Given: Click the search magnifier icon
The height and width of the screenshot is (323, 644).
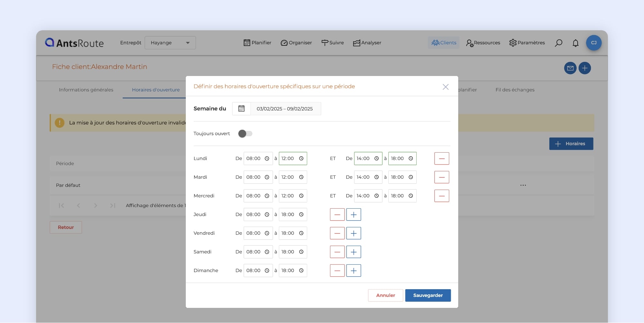Looking at the screenshot, I should tap(559, 43).
